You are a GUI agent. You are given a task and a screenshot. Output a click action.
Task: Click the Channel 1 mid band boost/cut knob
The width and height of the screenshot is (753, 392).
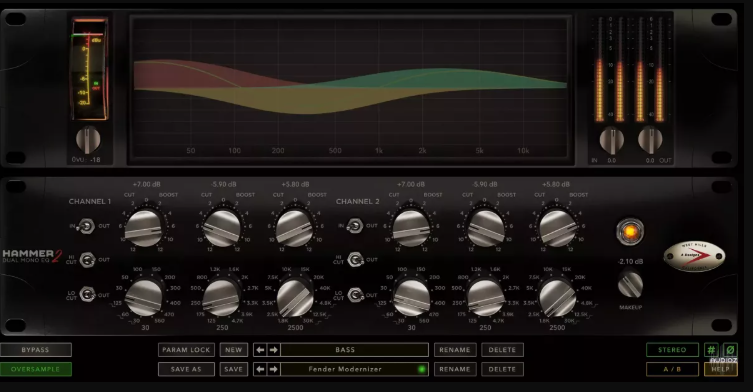pos(221,228)
